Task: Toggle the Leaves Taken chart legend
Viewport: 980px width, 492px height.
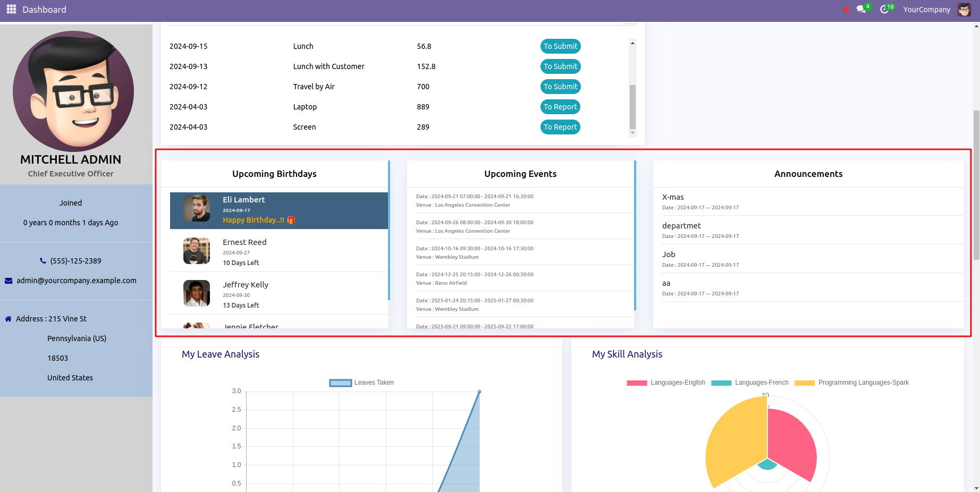Action: pyautogui.click(x=361, y=383)
